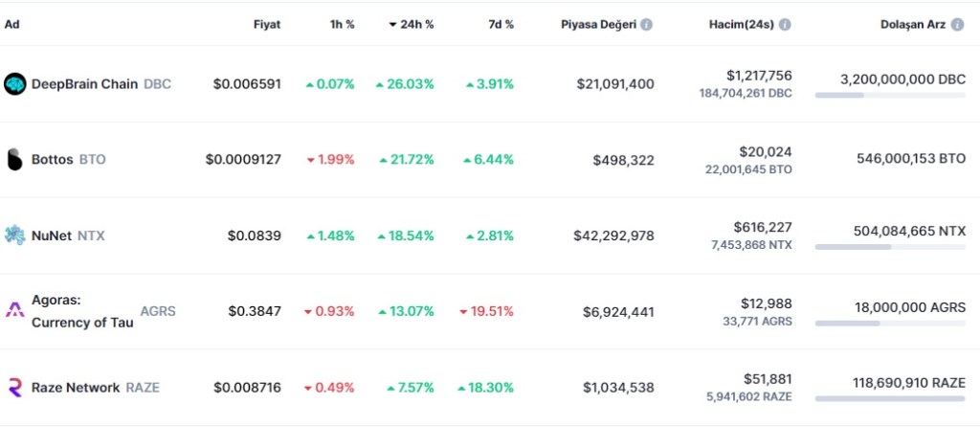The height and width of the screenshot is (427, 980).
Task: Click the Dolaşan Arz info icon
Action: [x=959, y=25]
